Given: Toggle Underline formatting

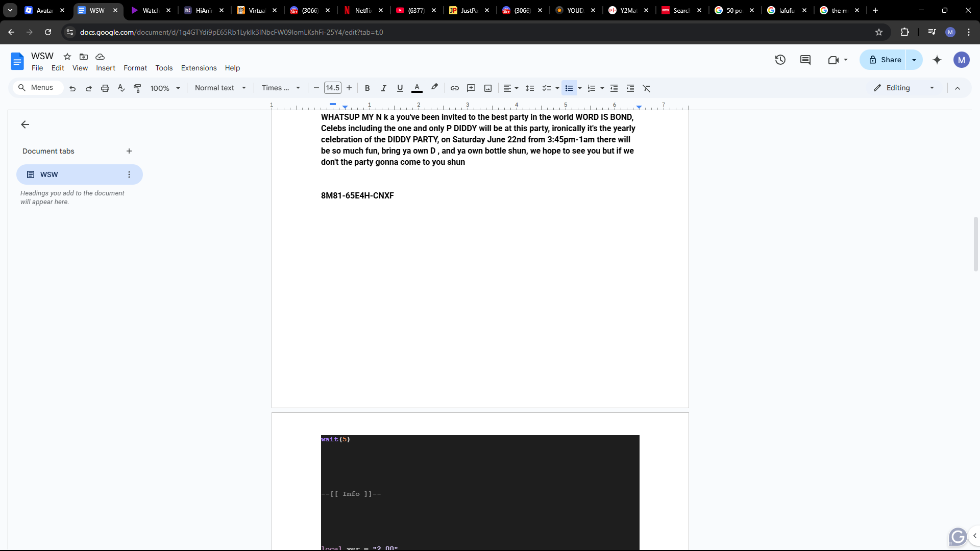Looking at the screenshot, I should click(400, 88).
